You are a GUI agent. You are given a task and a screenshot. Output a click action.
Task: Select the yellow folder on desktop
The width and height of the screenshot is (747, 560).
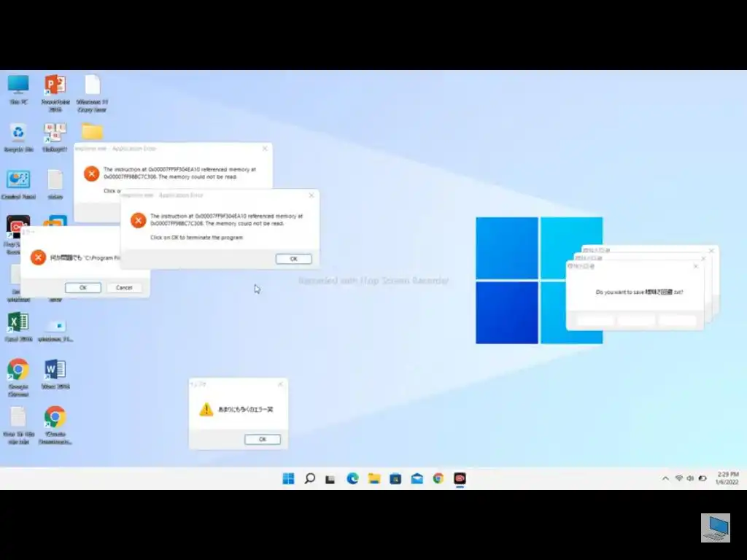pyautogui.click(x=92, y=131)
